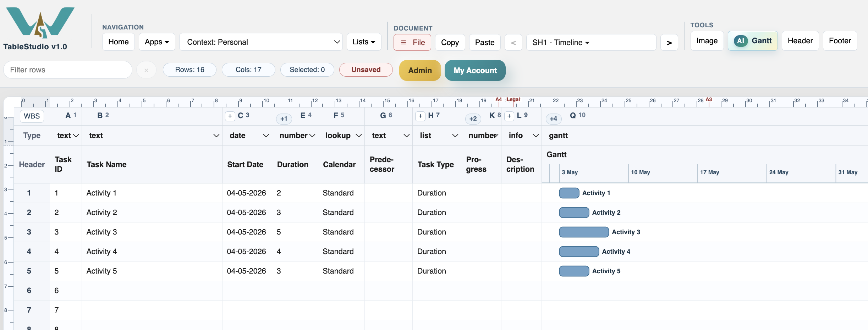
Task: Click Activity 1 start date 04-05-2026
Action: click(x=247, y=193)
